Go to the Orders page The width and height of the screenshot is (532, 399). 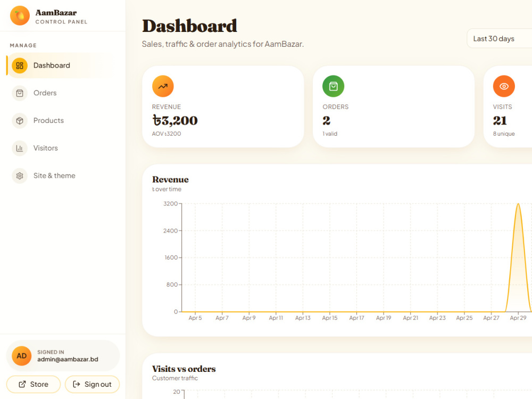click(x=63, y=93)
